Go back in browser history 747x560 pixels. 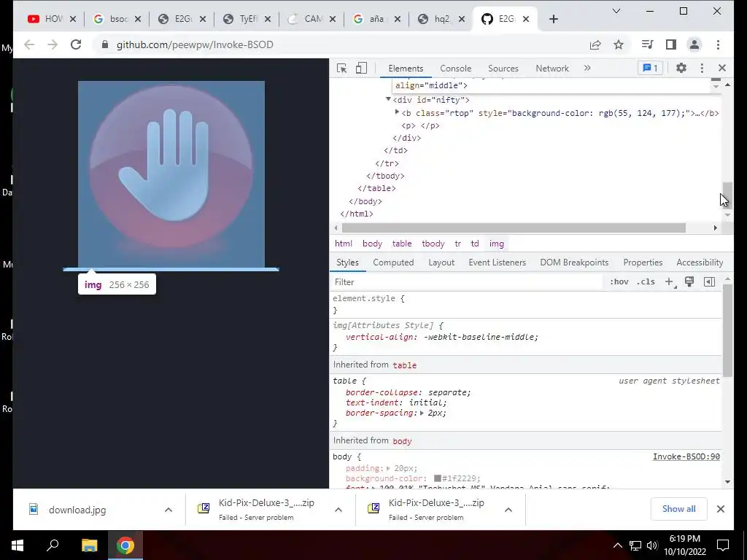pos(29,44)
